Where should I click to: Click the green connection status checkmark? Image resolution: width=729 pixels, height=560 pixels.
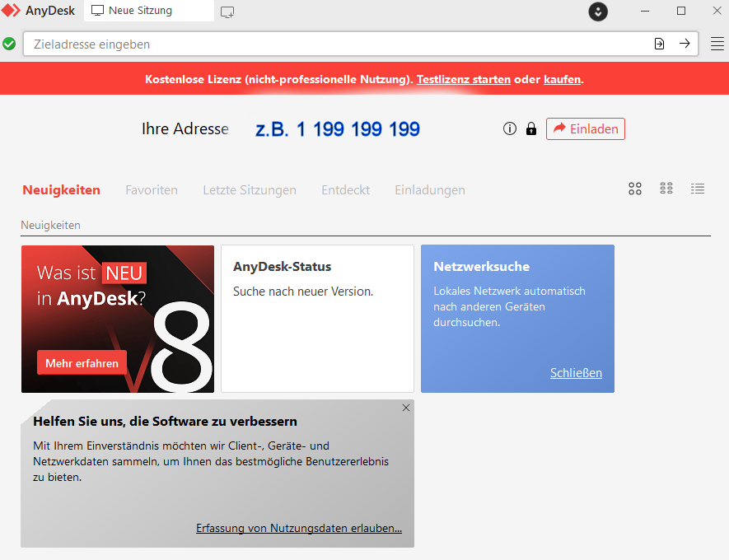(9, 44)
